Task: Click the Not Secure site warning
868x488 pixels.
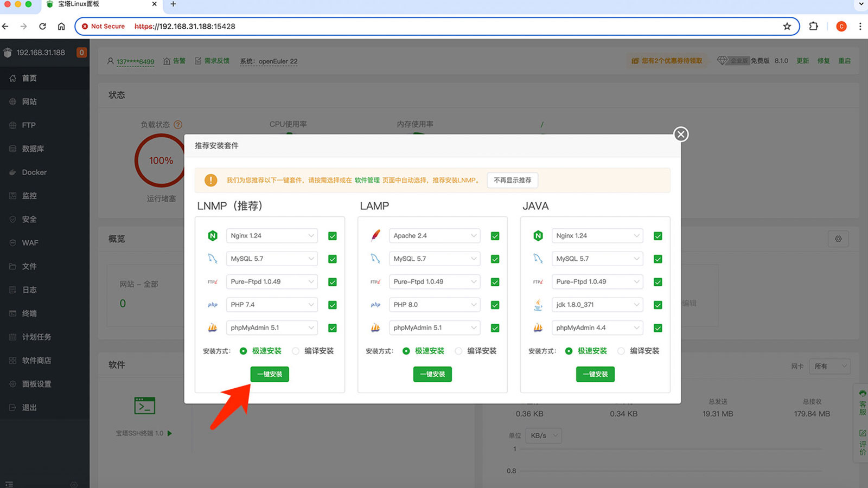Action: click(x=103, y=26)
